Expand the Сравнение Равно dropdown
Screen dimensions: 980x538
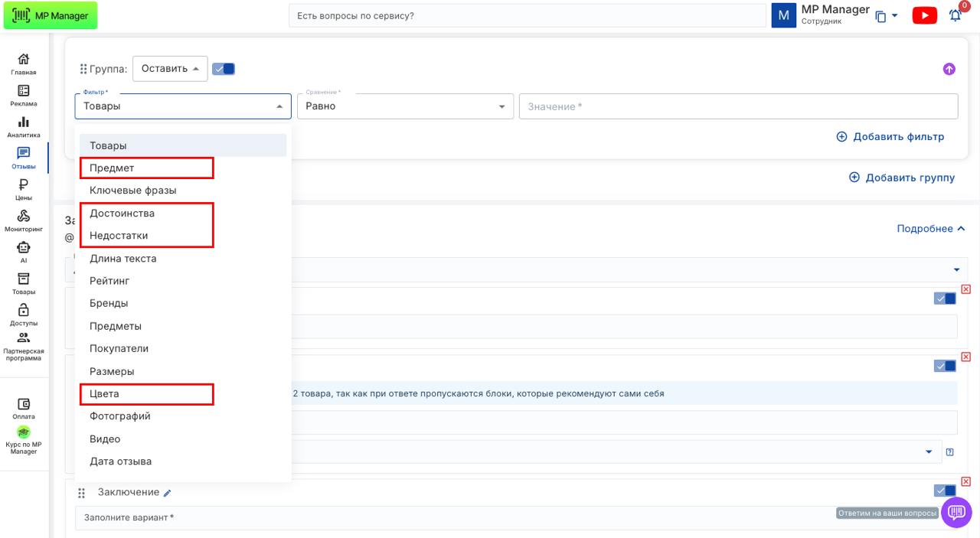[x=405, y=106]
